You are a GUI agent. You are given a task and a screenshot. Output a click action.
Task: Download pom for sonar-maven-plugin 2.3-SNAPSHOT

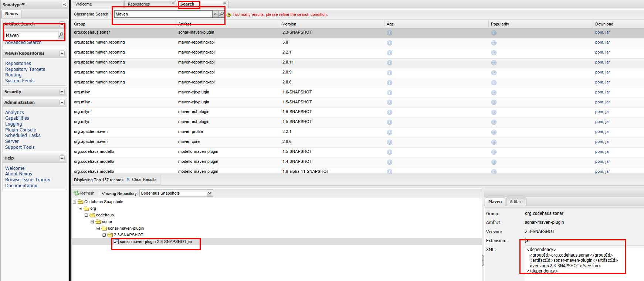(599, 32)
